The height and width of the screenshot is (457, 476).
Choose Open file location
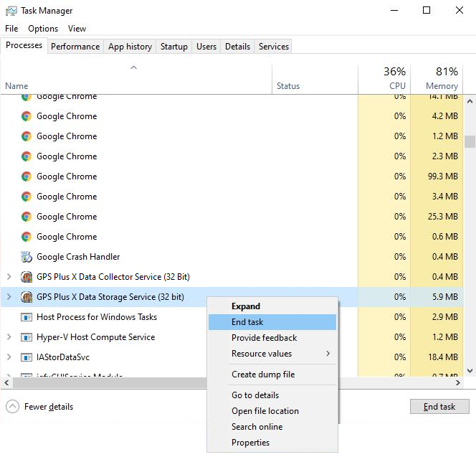[x=272, y=411]
